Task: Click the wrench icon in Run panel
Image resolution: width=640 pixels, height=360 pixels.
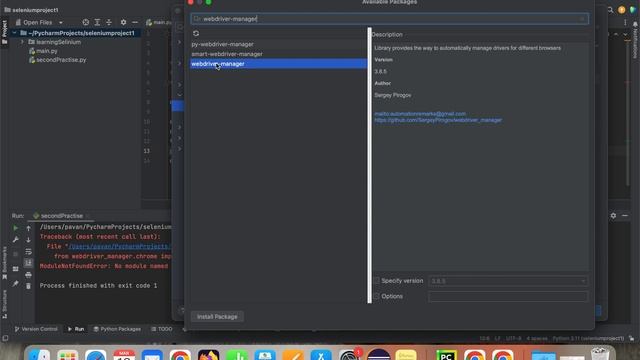Action: (x=16, y=240)
